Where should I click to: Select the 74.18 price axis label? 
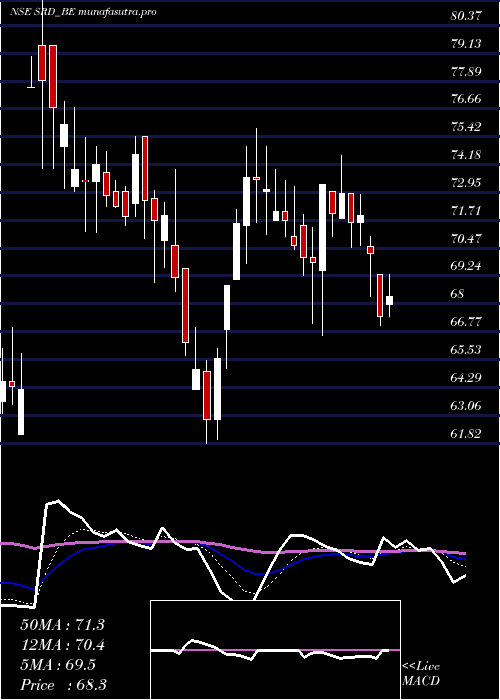pos(466,155)
